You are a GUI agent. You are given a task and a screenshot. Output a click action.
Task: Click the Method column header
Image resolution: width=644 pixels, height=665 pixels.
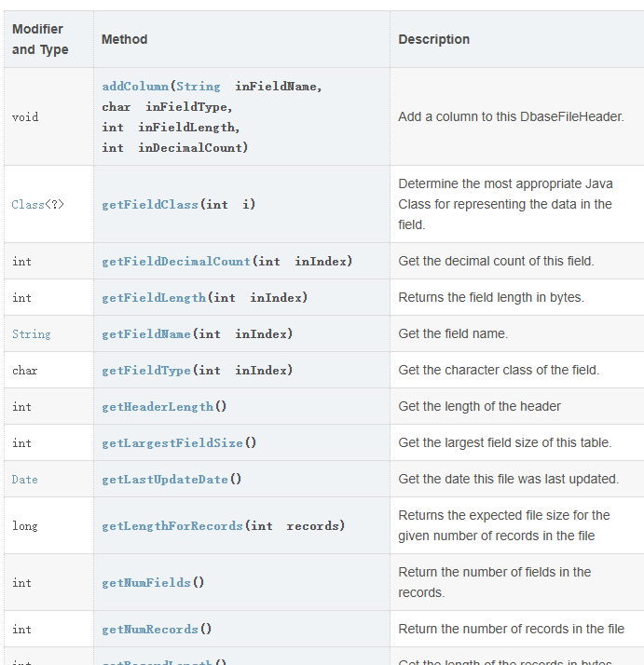pos(125,39)
